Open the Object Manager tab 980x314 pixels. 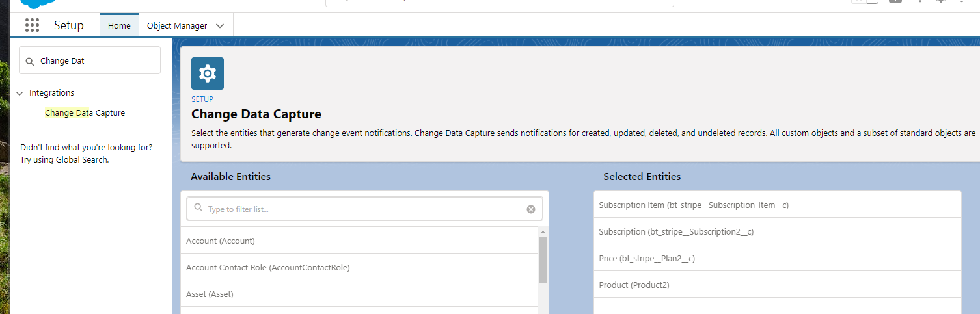point(177,25)
